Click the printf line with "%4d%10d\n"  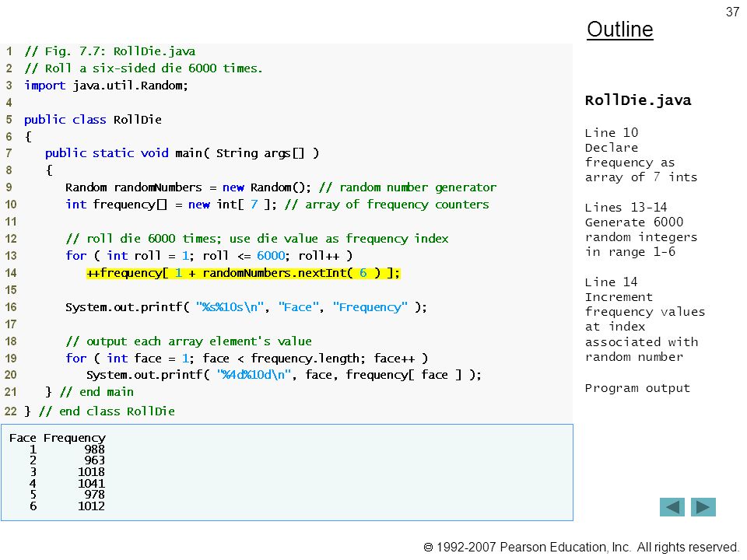(284, 375)
